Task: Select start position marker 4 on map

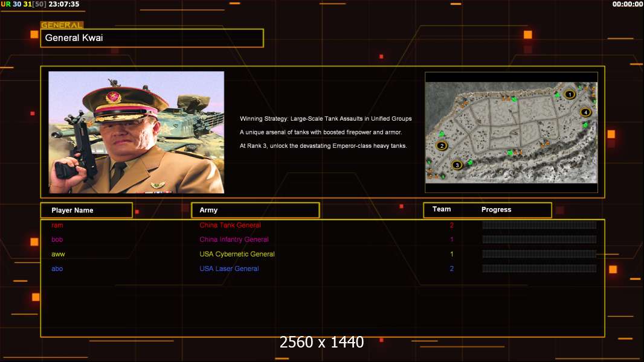Action: [585, 112]
